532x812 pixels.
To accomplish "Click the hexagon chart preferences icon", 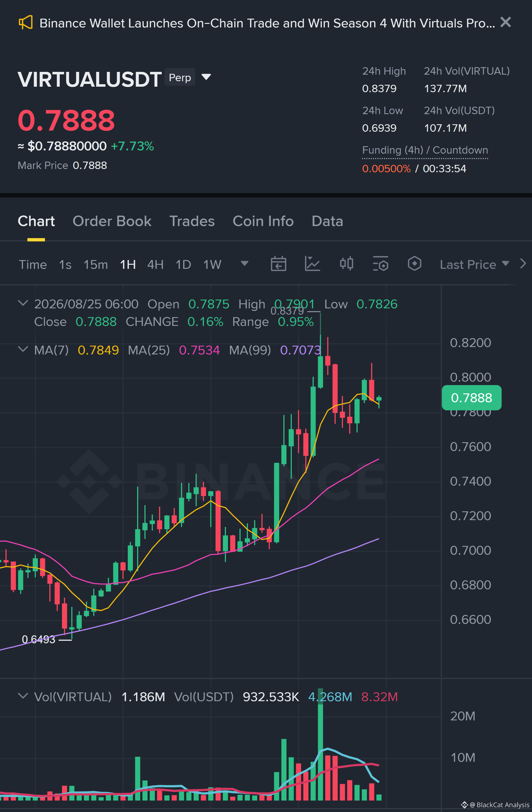I will tap(414, 264).
